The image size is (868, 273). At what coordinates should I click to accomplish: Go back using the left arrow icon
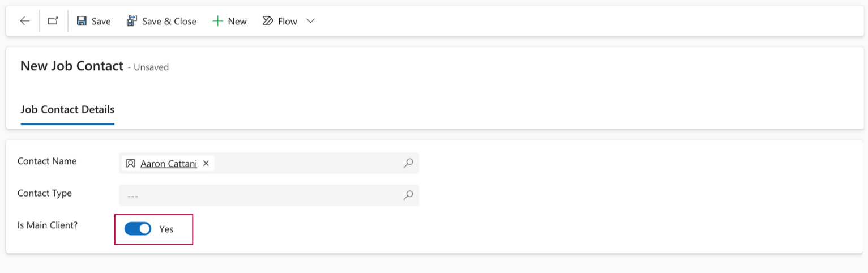[24, 21]
